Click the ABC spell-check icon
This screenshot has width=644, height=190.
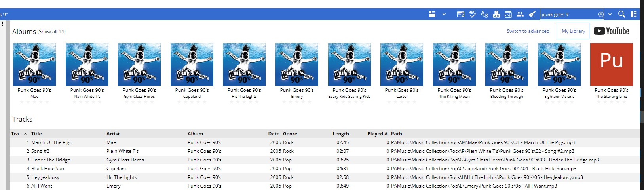point(473,14)
